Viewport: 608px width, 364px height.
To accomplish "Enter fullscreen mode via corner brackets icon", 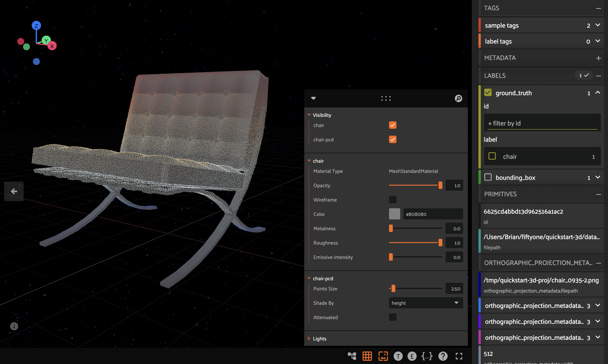I will click(459, 356).
